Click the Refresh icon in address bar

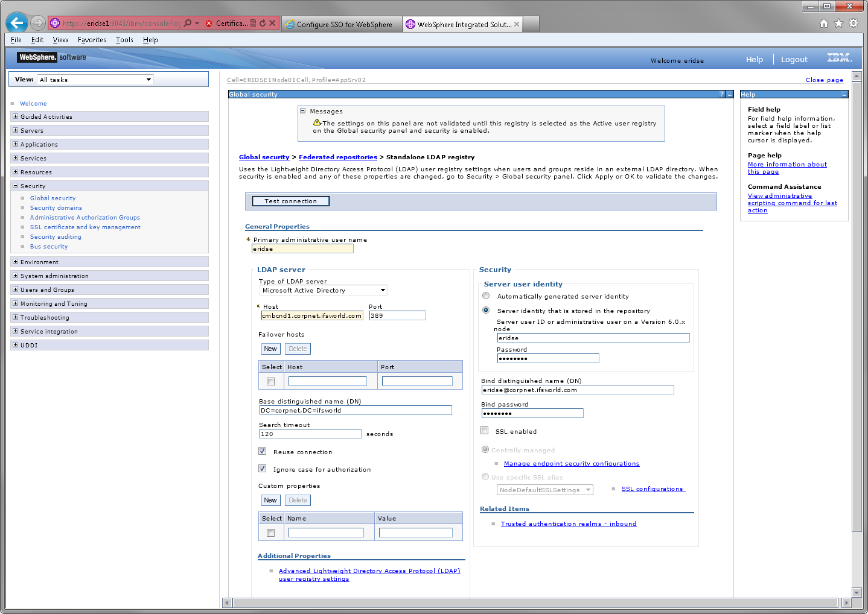click(x=263, y=24)
